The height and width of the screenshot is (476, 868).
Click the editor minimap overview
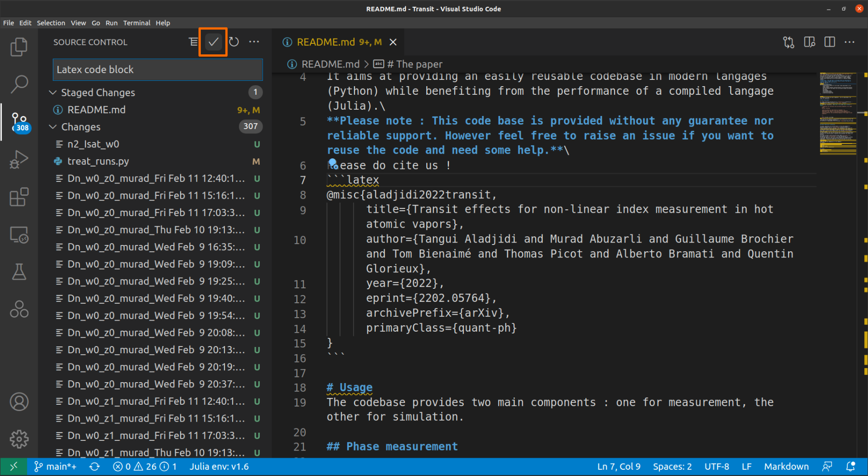click(x=838, y=114)
